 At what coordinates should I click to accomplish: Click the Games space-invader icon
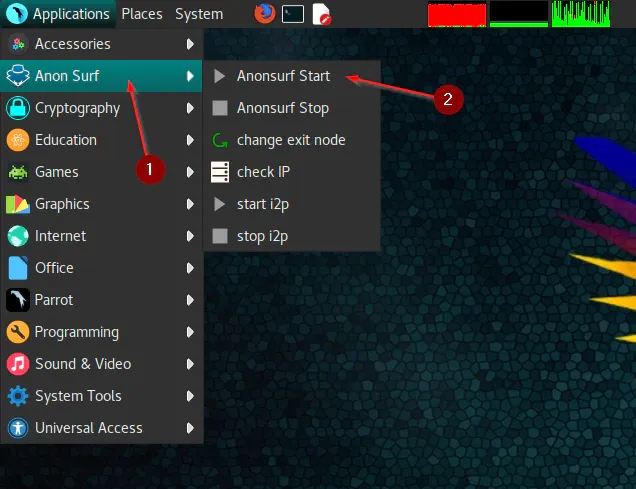(x=18, y=172)
